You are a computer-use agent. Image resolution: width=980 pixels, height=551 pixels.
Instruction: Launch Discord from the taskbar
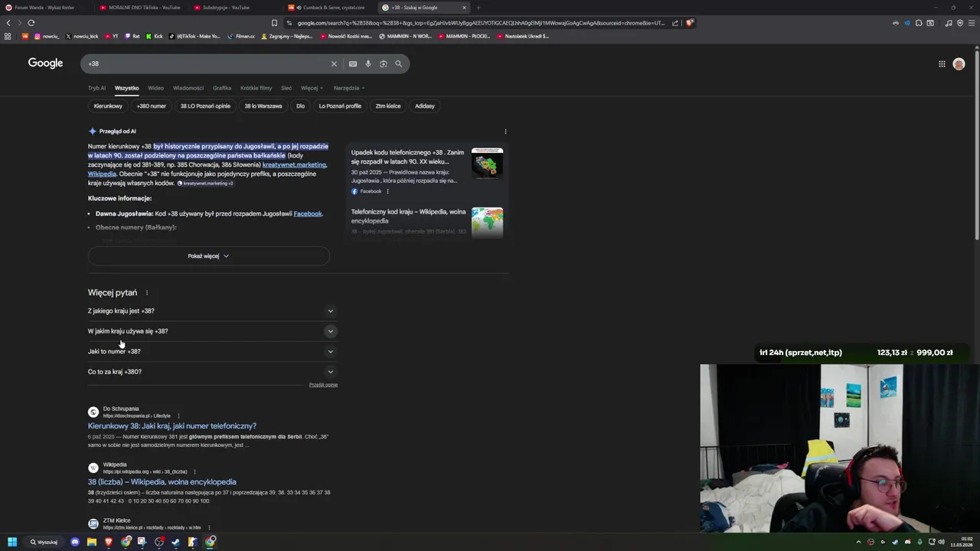pos(74,542)
